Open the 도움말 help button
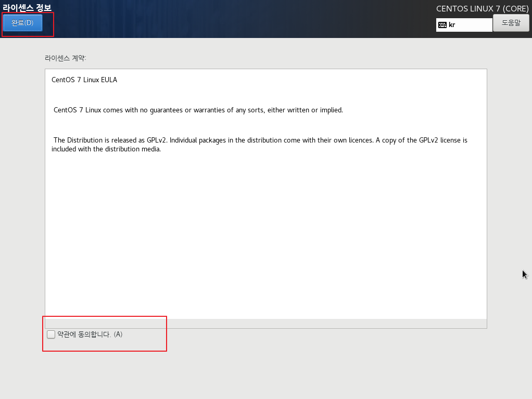 511,23
